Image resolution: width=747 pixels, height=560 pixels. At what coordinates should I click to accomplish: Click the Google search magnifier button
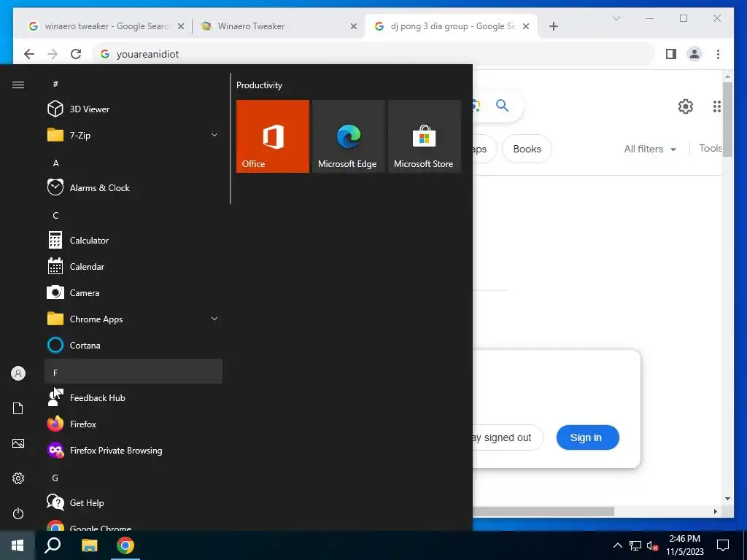click(x=502, y=105)
